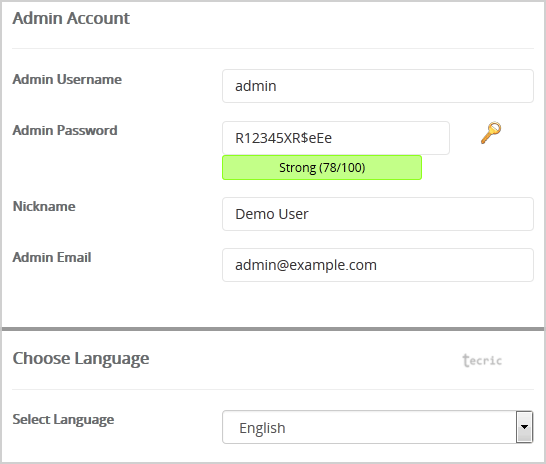Click the Admin Username label
546x464 pixels.
pos(67,79)
